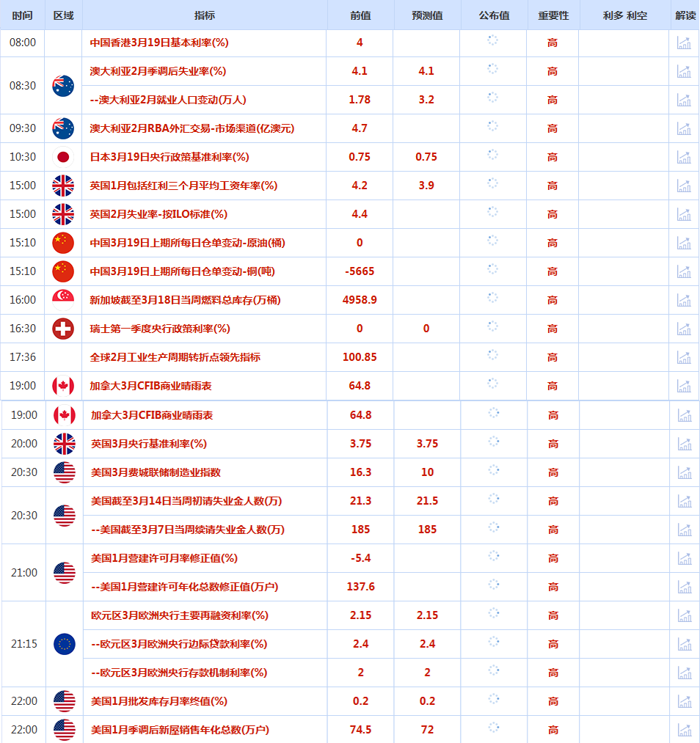Viewport: 700px width, 743px height.
Task: Open 全球2月工业生产周期转折点领先指标 link
Action: 175,357
